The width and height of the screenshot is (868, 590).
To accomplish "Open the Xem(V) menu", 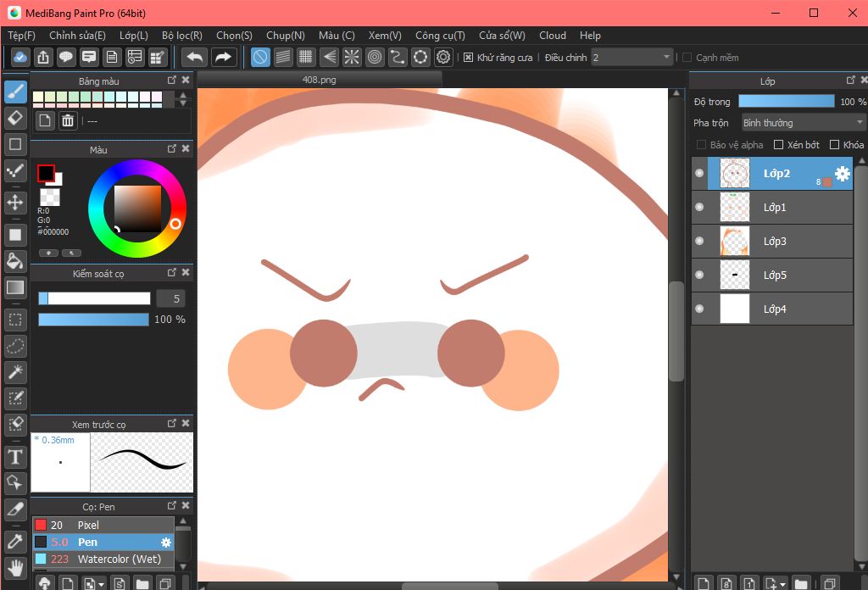I will pyautogui.click(x=385, y=36).
